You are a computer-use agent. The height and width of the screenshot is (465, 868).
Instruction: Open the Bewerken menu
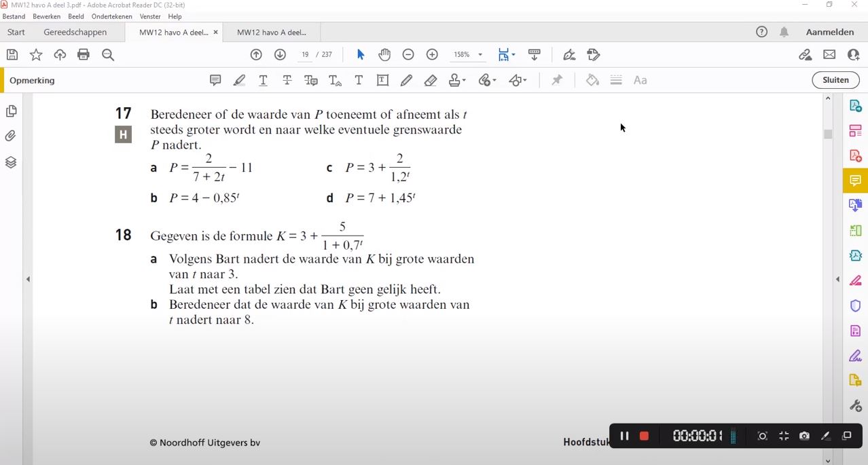tap(46, 16)
